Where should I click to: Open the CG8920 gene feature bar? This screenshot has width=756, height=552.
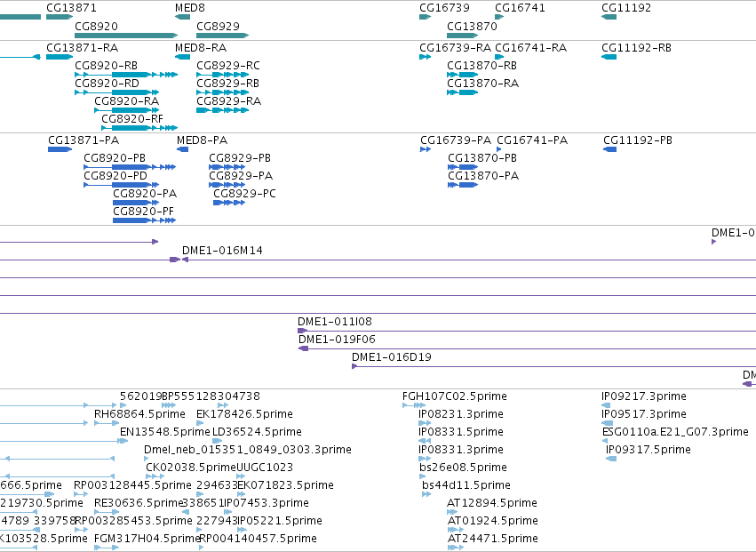point(126,36)
